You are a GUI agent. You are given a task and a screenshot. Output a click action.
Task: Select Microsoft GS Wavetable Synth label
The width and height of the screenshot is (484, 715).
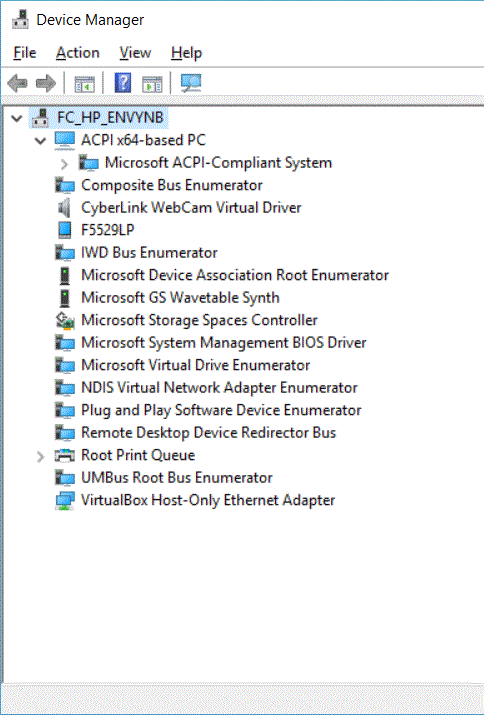tap(180, 297)
